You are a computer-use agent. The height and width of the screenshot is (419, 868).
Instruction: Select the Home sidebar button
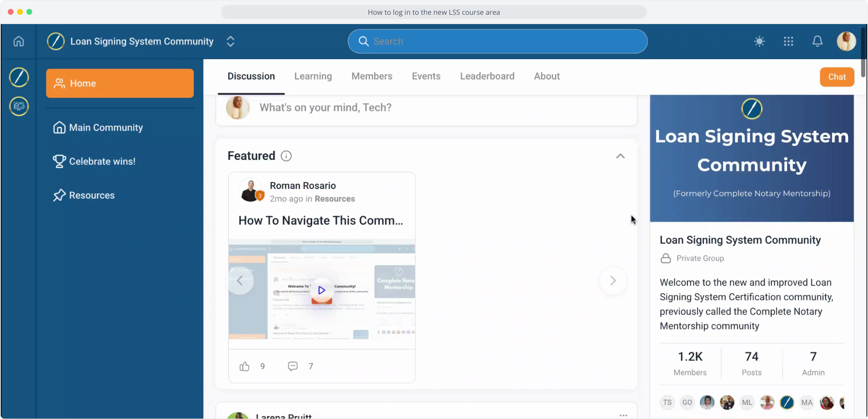tap(120, 83)
